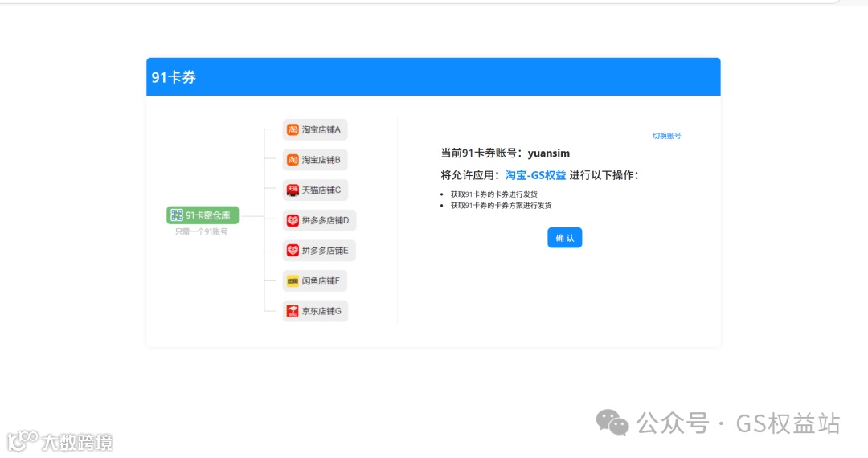Click the 91卡密仓库 green label text
The image size is (868, 458).
(207, 215)
